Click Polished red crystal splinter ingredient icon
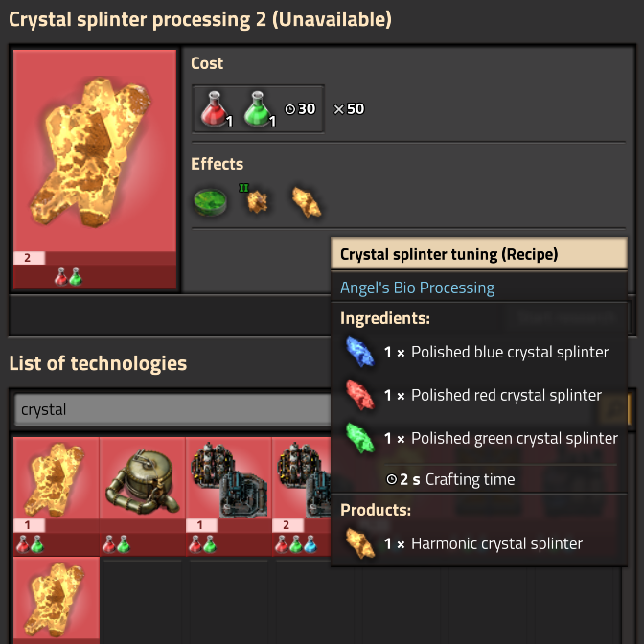 click(x=359, y=395)
